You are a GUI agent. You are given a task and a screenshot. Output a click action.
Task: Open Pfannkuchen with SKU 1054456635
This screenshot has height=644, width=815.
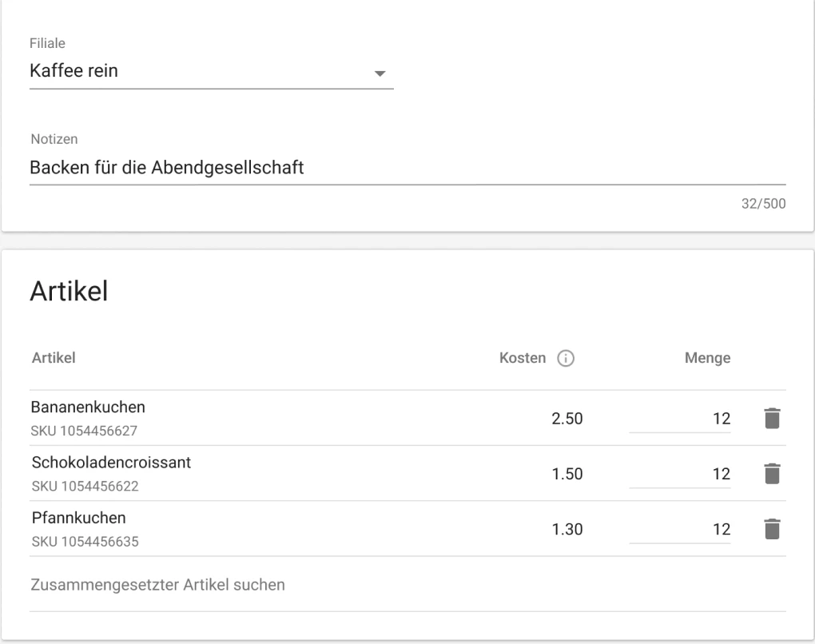click(x=80, y=519)
